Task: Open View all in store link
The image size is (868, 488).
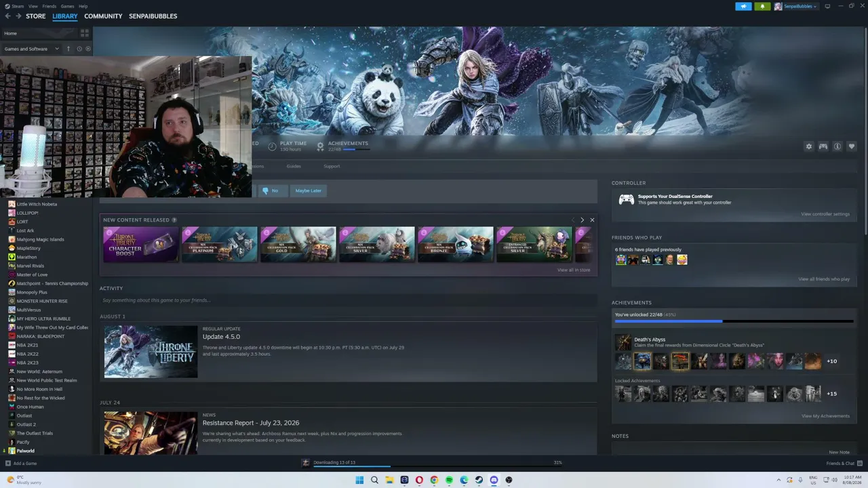Action: [574, 270]
